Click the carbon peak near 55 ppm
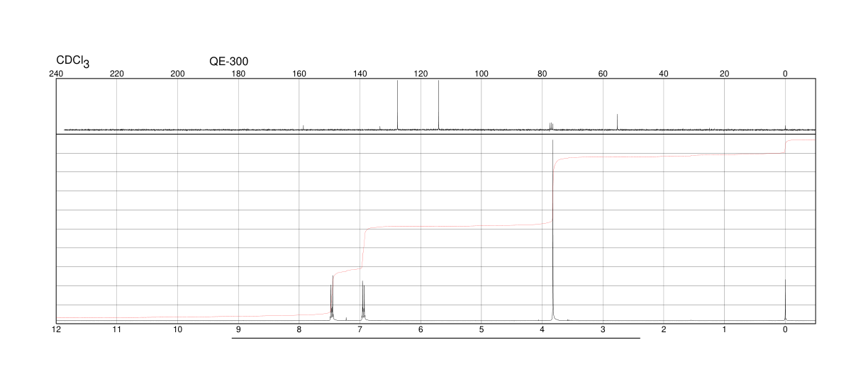Viewport: 868px width, 374px height. 618,122
